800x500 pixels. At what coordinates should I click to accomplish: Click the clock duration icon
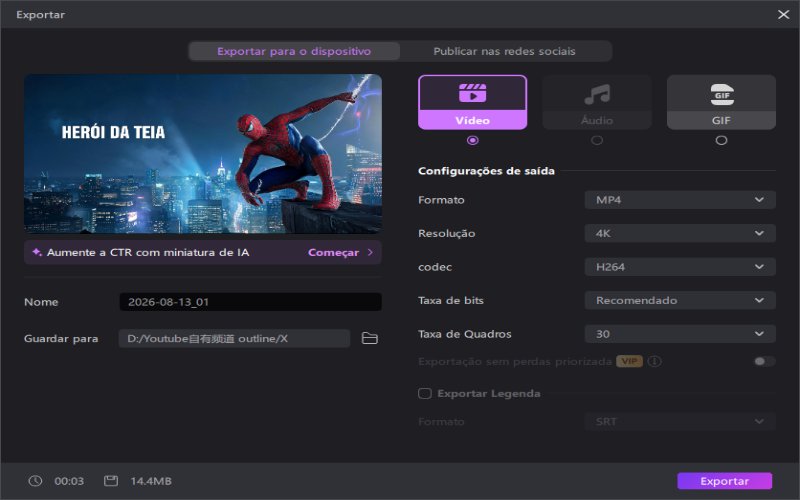35,481
